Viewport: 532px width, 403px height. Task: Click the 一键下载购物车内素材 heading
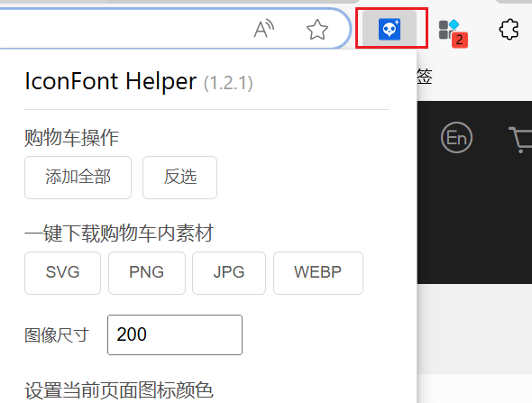coord(119,234)
